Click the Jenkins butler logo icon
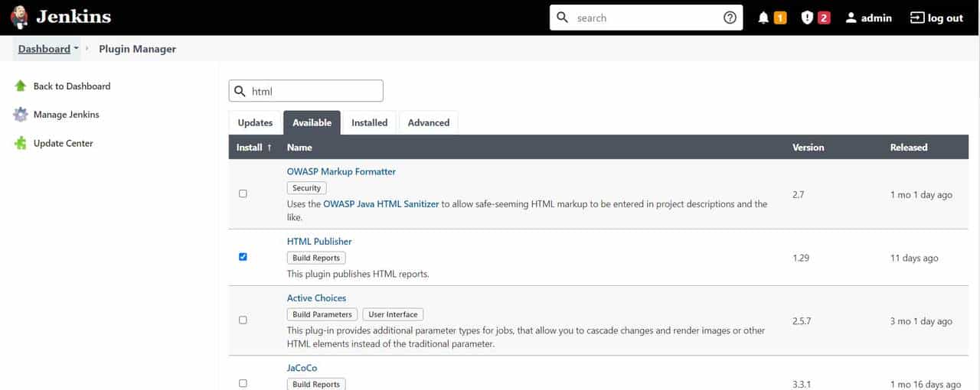The height and width of the screenshot is (390, 980). (19, 17)
